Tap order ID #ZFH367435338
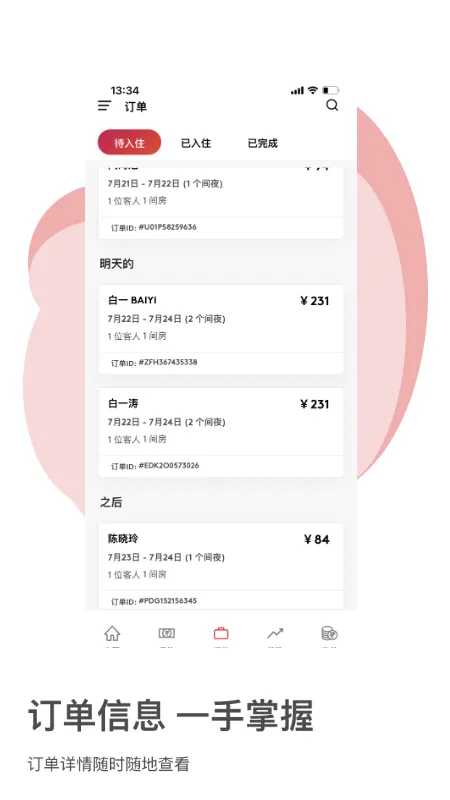 pyautogui.click(x=154, y=363)
